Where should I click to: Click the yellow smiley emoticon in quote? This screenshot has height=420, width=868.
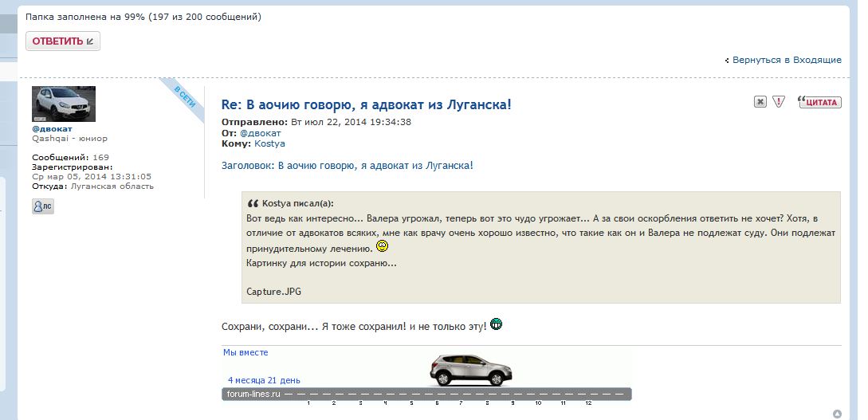382,247
